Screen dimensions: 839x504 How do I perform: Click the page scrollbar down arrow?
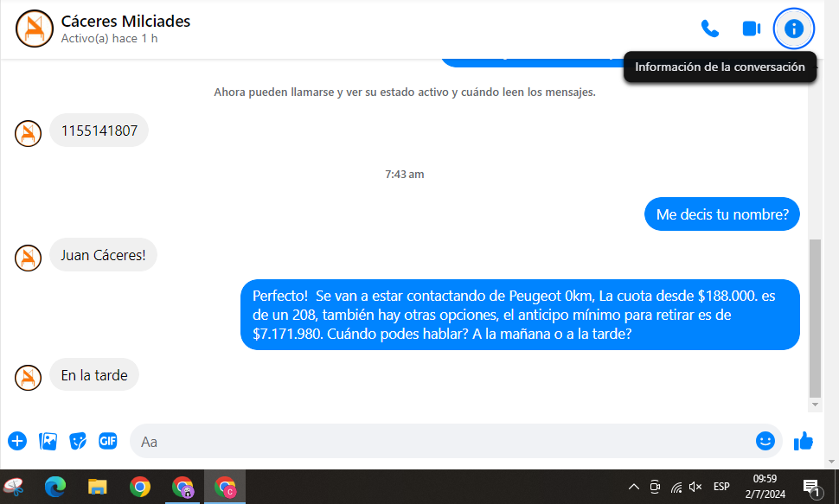[x=831, y=461]
